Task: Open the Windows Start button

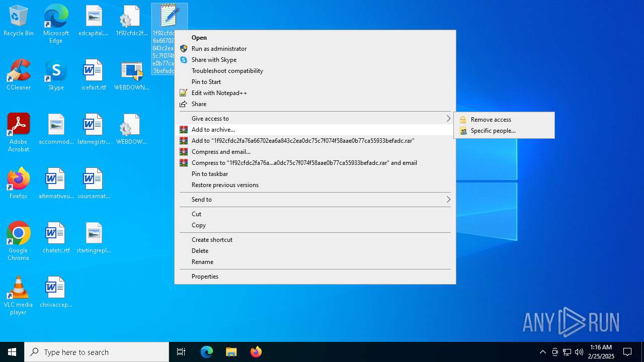Action: pos(12,352)
